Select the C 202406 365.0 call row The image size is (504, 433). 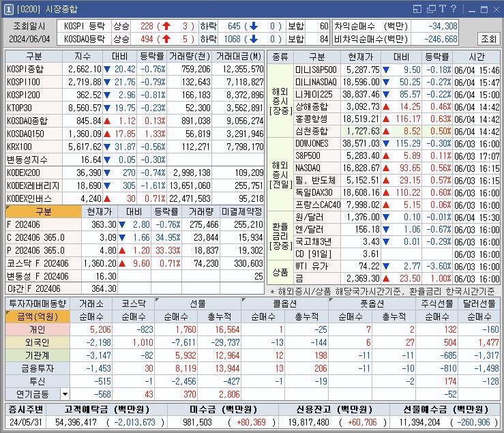tap(134, 237)
